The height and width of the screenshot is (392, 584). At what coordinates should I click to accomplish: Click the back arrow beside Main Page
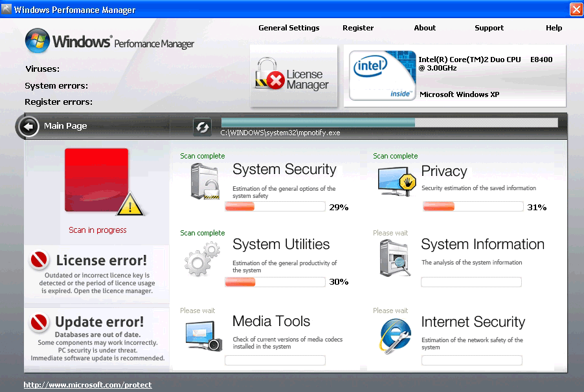pyautogui.click(x=28, y=127)
